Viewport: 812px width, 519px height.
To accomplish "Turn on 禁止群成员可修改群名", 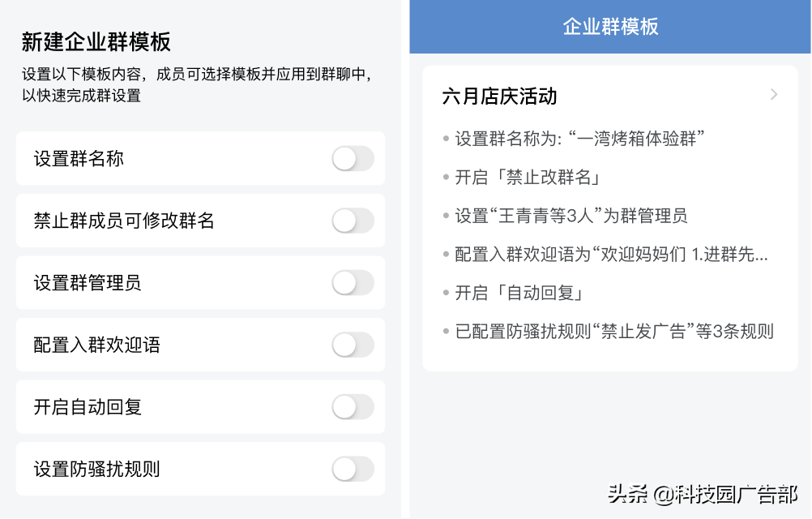I will click(353, 221).
